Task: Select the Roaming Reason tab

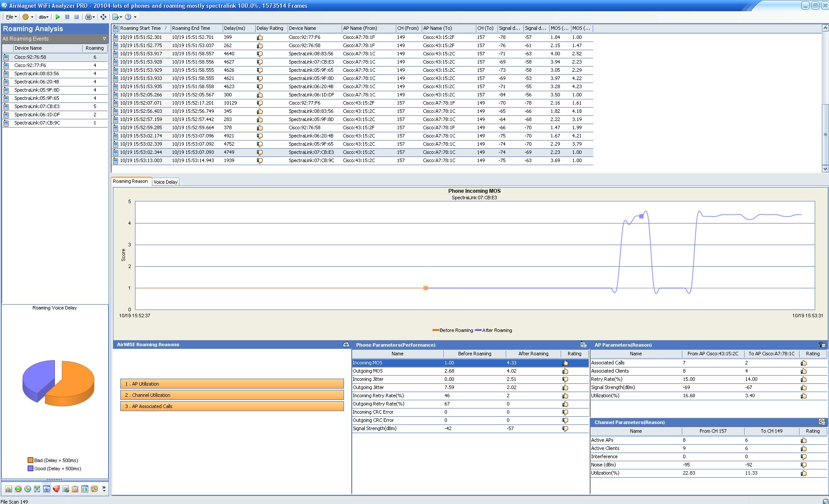Action: pos(131,181)
